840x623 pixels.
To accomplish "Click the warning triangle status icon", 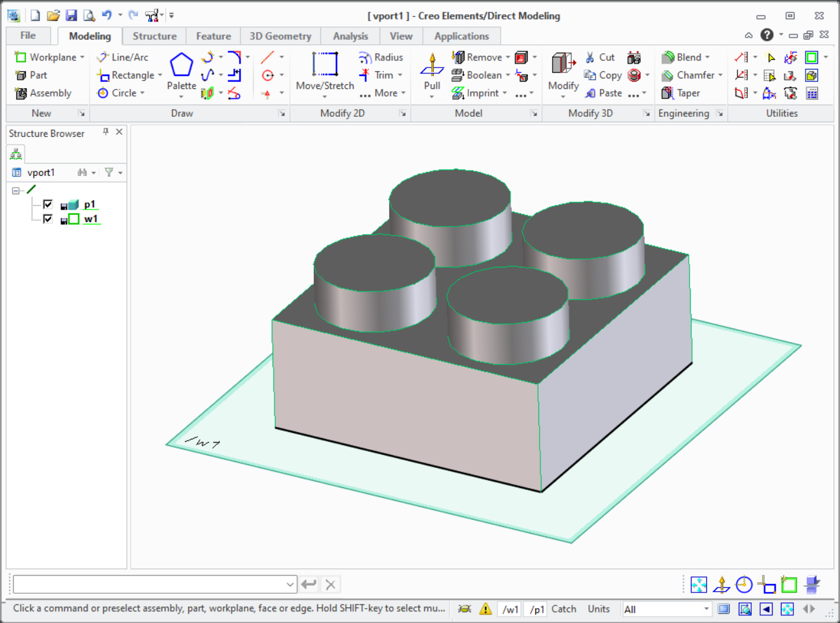I will coord(485,609).
